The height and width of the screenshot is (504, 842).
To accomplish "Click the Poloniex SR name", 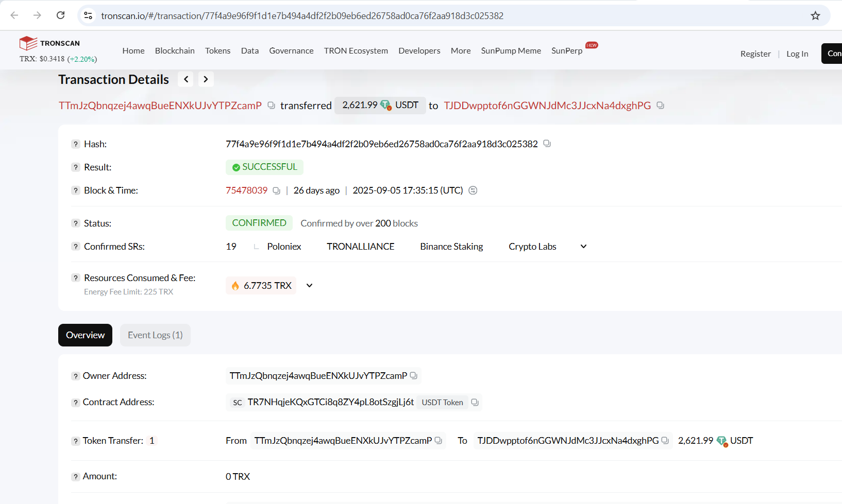I will pyautogui.click(x=284, y=247).
